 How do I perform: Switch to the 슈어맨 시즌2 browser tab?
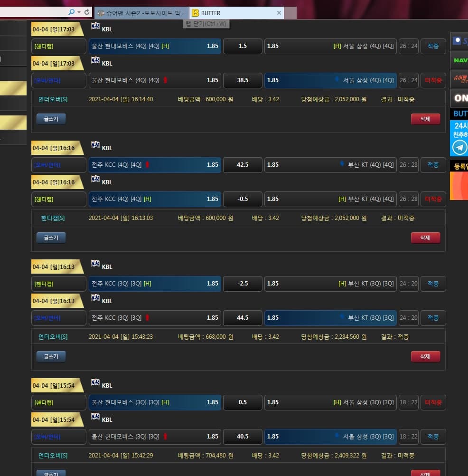141,13
